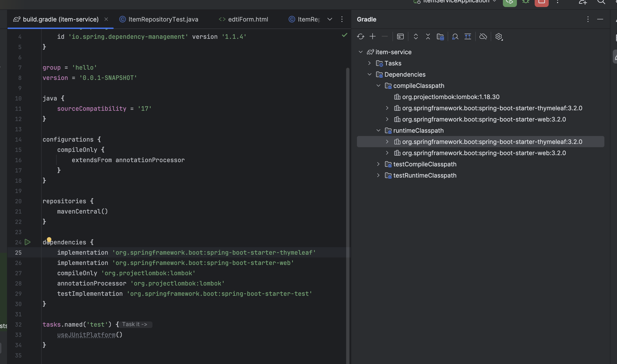
Task: Collapse the runtimeClasspath node
Action: [x=378, y=131]
